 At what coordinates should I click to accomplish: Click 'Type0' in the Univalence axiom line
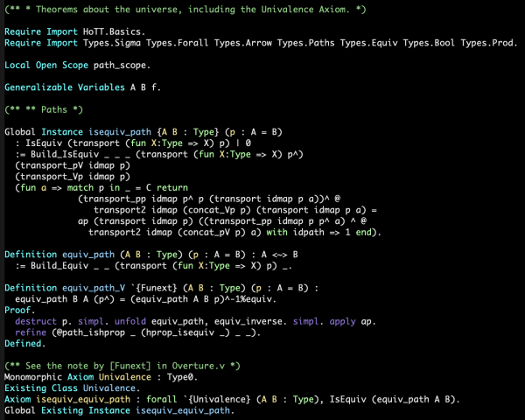coord(179,377)
